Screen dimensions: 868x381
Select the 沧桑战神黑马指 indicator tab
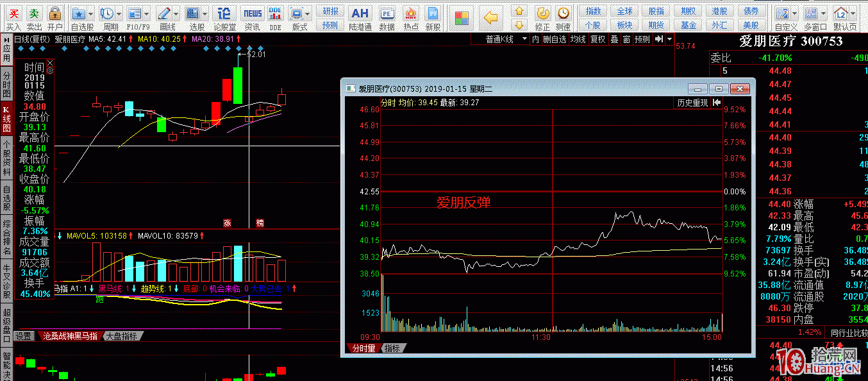(x=70, y=336)
